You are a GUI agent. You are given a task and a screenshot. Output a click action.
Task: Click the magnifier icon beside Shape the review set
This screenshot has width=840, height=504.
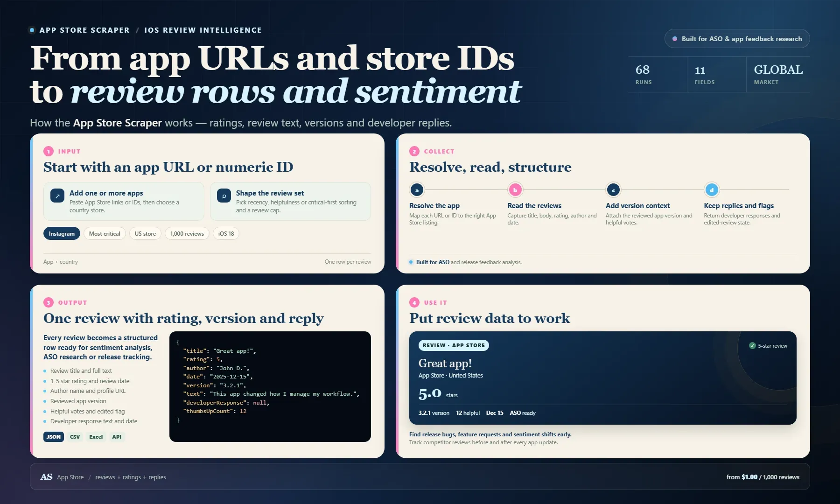(224, 196)
